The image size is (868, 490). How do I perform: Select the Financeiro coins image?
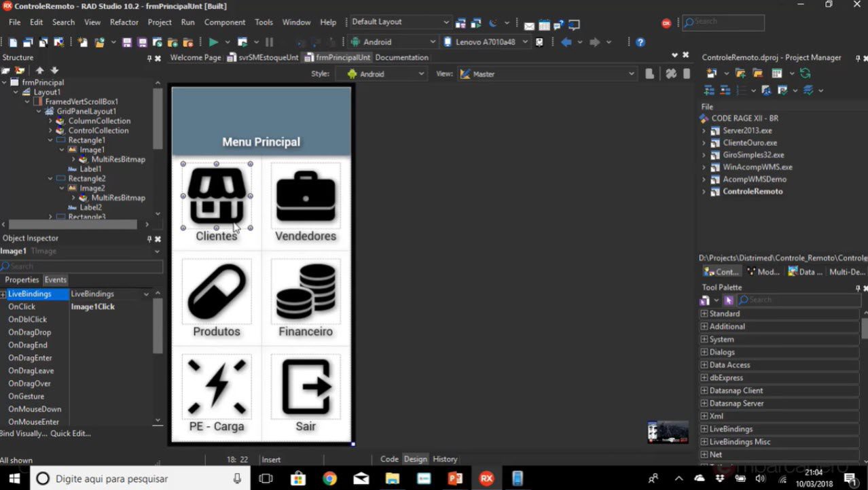pyautogui.click(x=306, y=292)
